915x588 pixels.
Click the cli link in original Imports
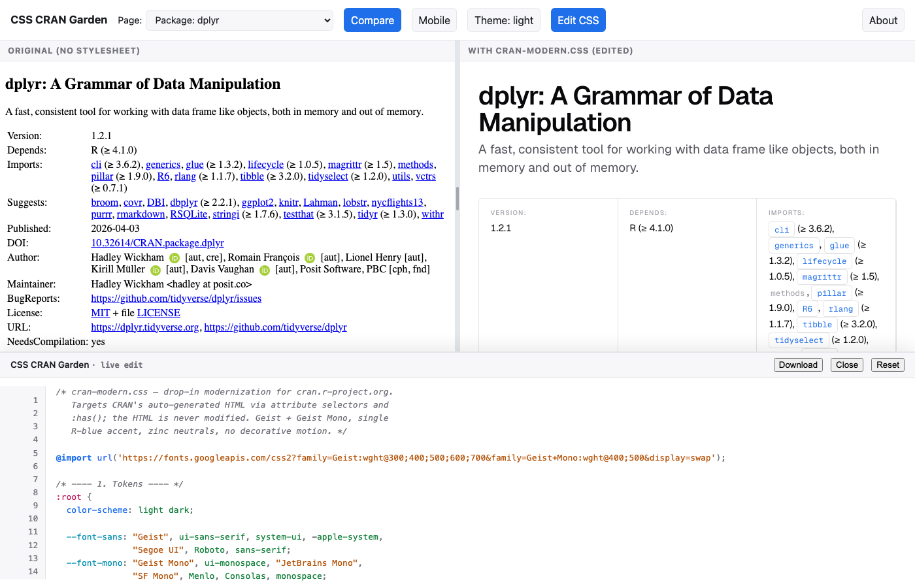[96, 165]
